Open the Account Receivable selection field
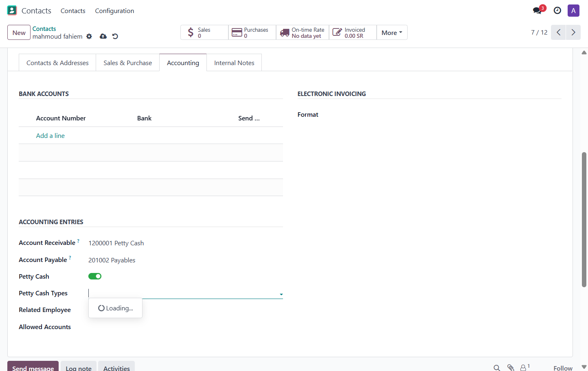Image resolution: width=588 pixels, height=371 pixels. point(186,243)
